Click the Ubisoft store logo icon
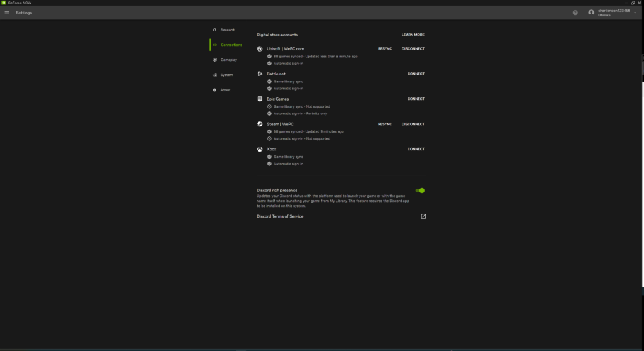The width and height of the screenshot is (644, 351). tap(260, 49)
